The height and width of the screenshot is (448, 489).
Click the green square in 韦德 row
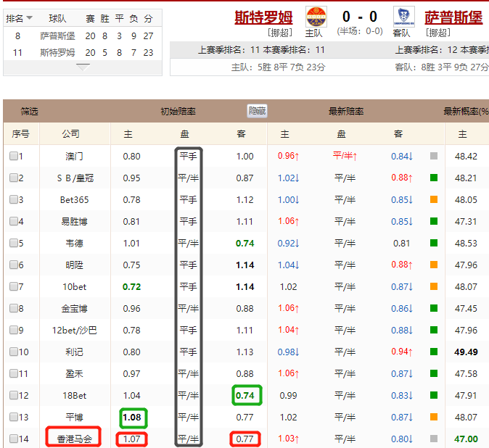[x=434, y=243]
